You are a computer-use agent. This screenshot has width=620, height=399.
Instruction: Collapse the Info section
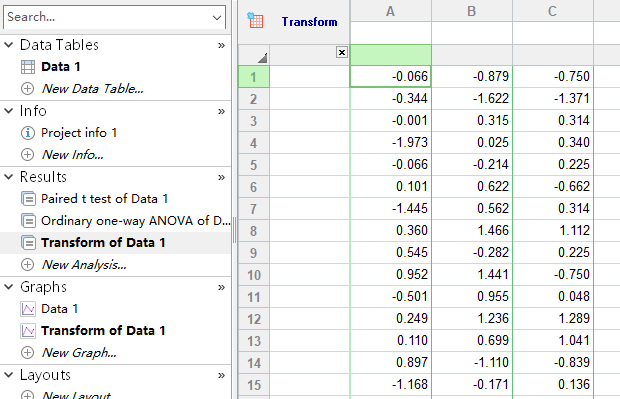click(9, 111)
